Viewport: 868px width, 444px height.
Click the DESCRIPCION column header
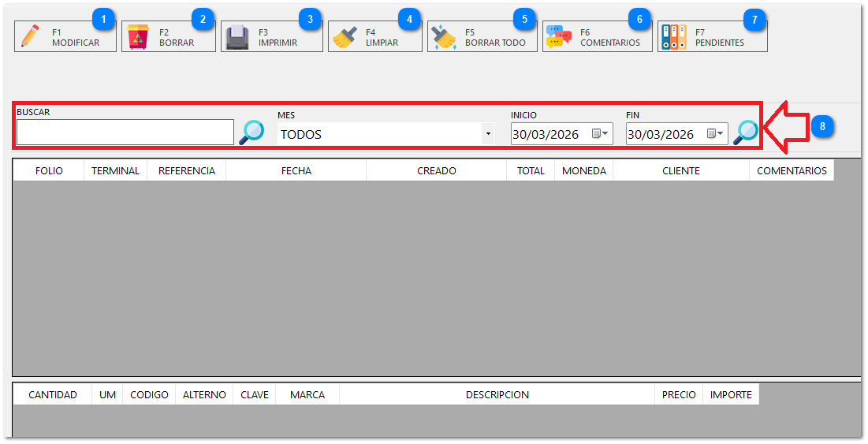[497, 395]
